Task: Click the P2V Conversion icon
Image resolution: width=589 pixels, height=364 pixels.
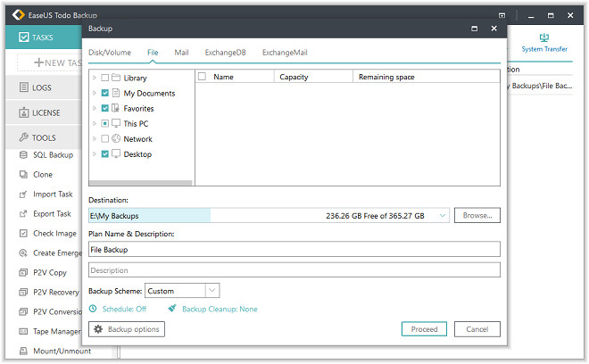Action: (x=23, y=311)
